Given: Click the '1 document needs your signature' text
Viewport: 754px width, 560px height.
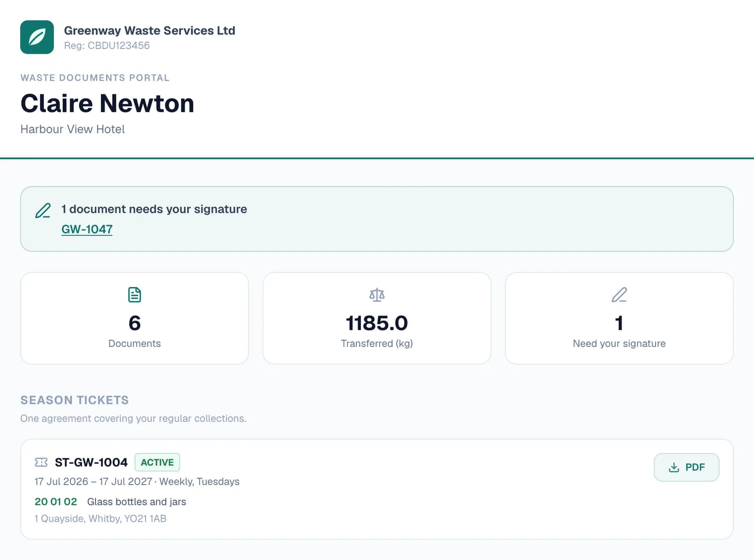Looking at the screenshot, I should coord(154,209).
